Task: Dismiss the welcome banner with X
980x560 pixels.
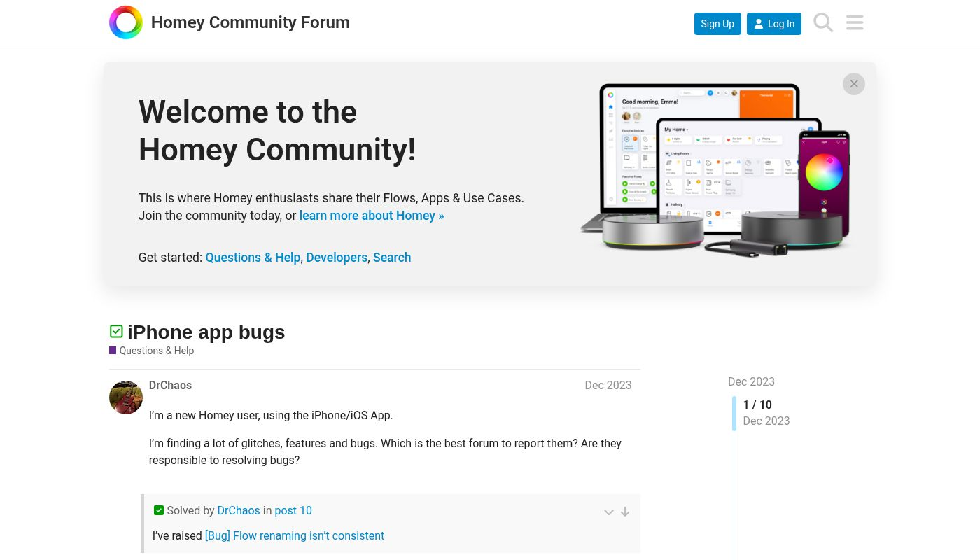Action: pyautogui.click(x=853, y=84)
